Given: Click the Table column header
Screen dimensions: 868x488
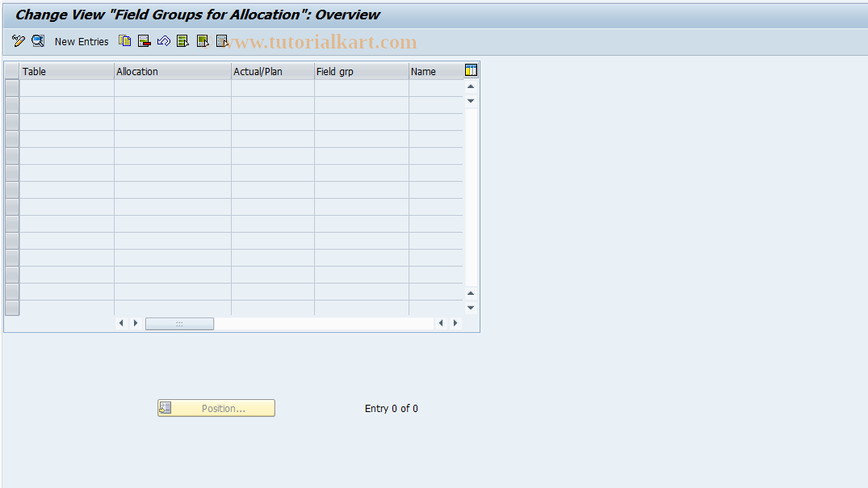Looking at the screenshot, I should pyautogui.click(x=67, y=71).
